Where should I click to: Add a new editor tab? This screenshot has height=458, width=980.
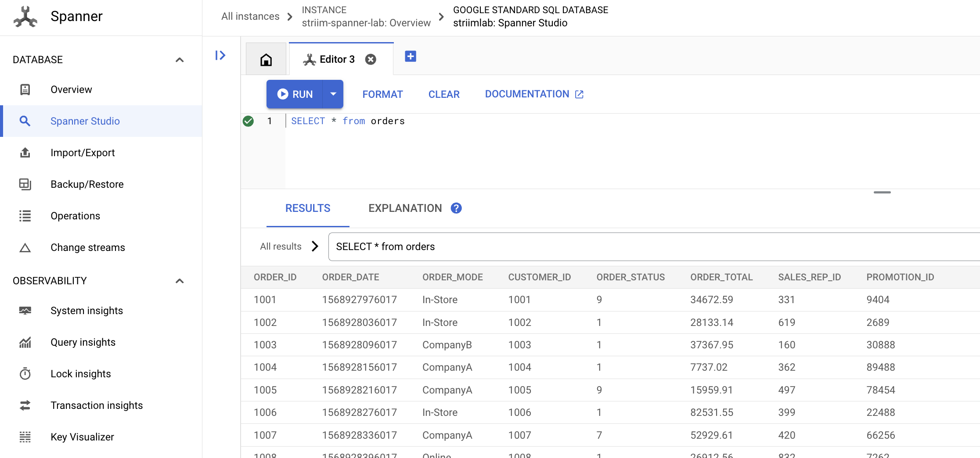coord(411,57)
